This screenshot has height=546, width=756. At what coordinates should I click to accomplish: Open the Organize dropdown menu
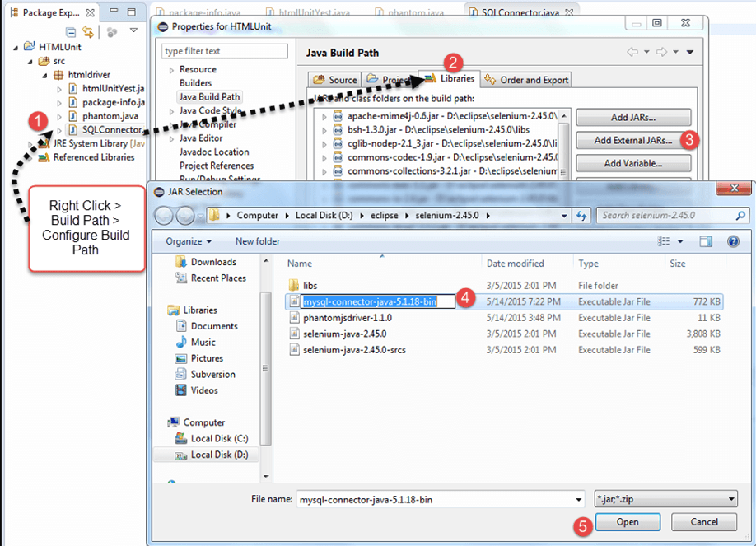pyautogui.click(x=189, y=241)
